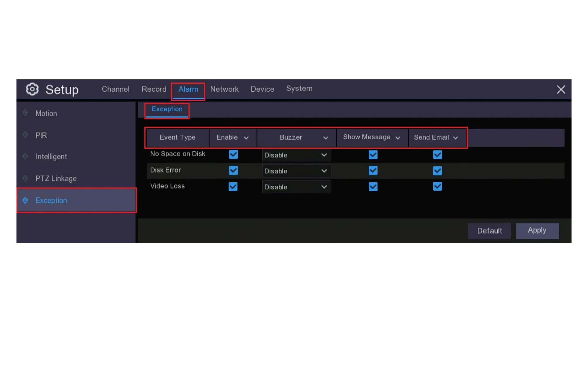The width and height of the screenshot is (588, 365).
Task: Click the Default button
Action: tap(489, 231)
